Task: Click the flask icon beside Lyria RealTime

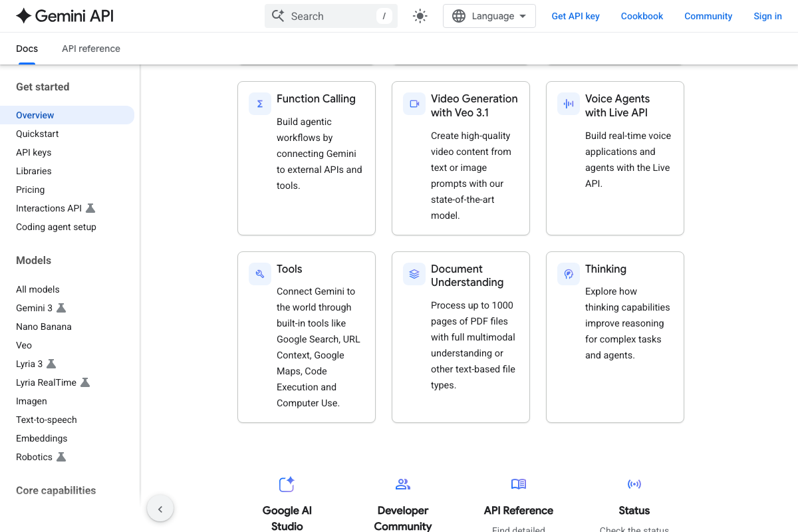Action: pos(84,382)
